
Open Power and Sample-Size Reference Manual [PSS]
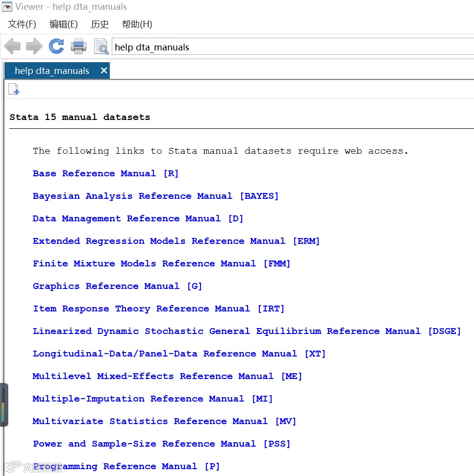click(161, 444)
